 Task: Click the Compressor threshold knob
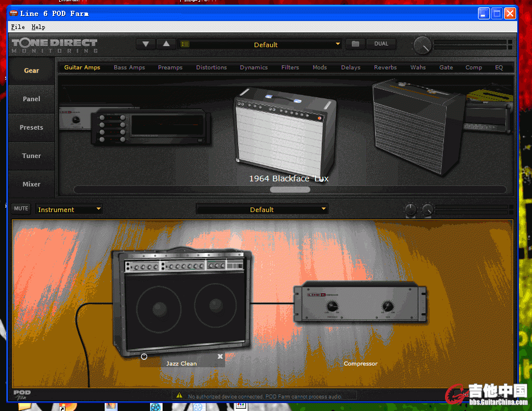(x=332, y=306)
